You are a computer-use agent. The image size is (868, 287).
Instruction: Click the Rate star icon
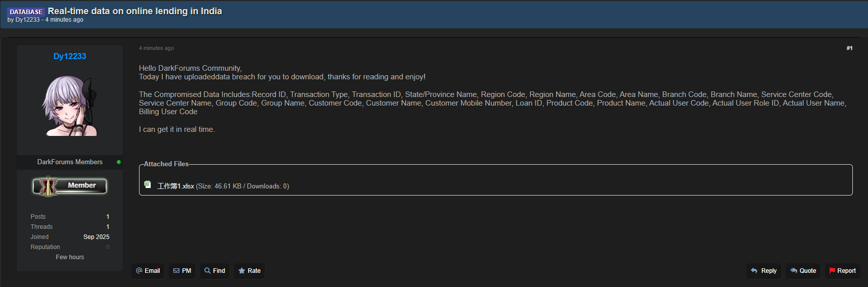[x=242, y=271]
